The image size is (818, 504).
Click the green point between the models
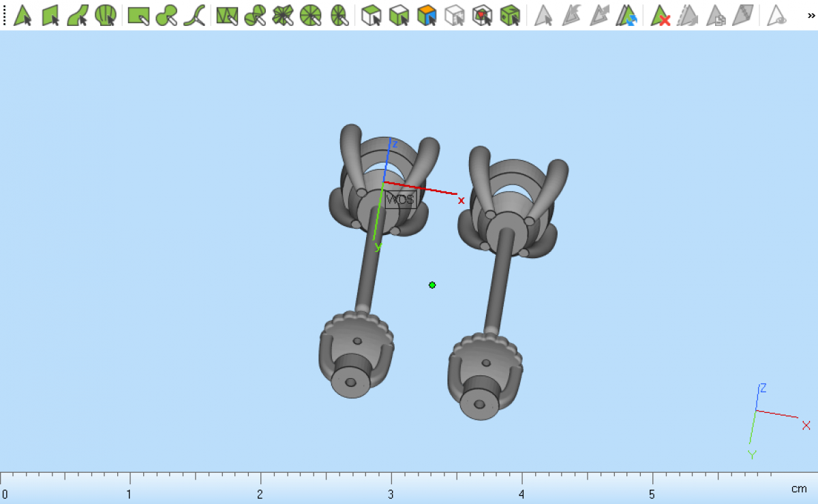(x=432, y=285)
